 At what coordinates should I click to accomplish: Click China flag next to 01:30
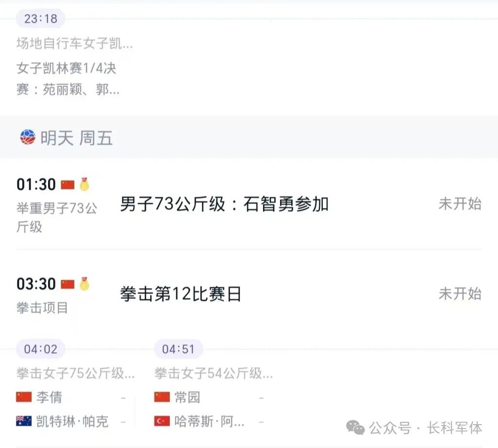pos(68,185)
